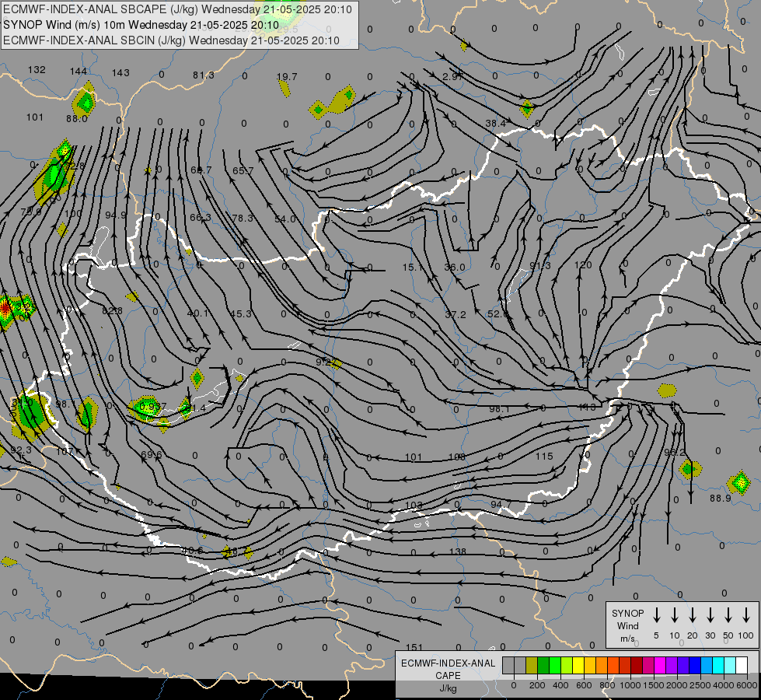This screenshot has width=761, height=700.
Task: Click the 78.3 value on the map
Action: [x=243, y=218]
